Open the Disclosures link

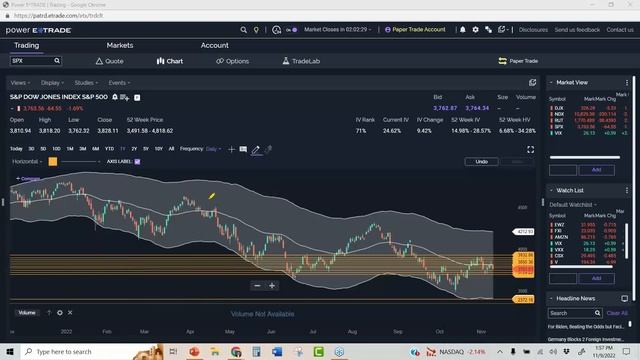coord(533,30)
